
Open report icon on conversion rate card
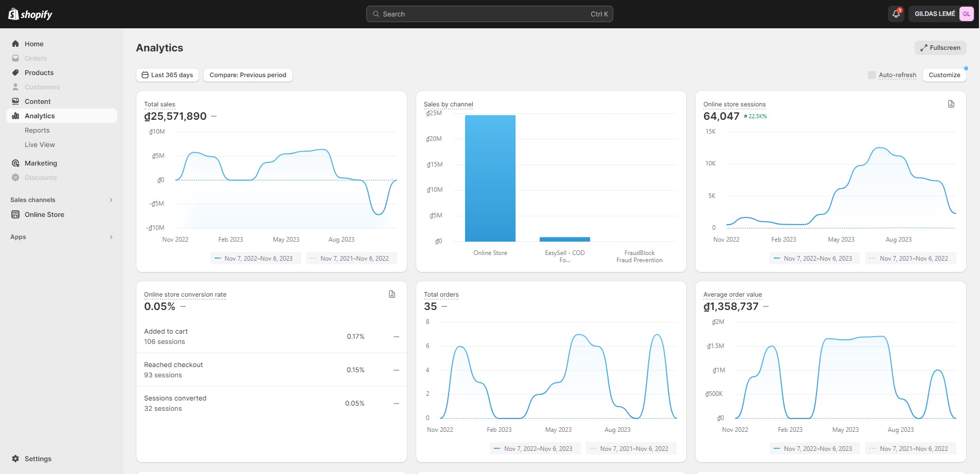click(391, 295)
